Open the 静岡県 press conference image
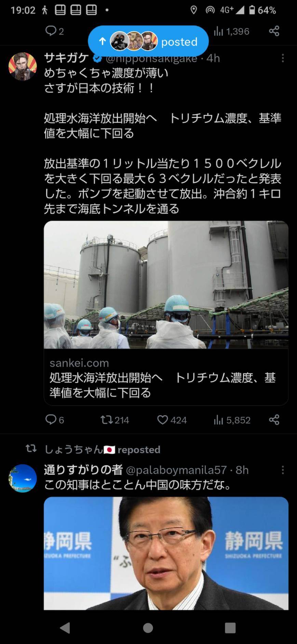Screen dimensions: 297x644 (x=166, y=553)
